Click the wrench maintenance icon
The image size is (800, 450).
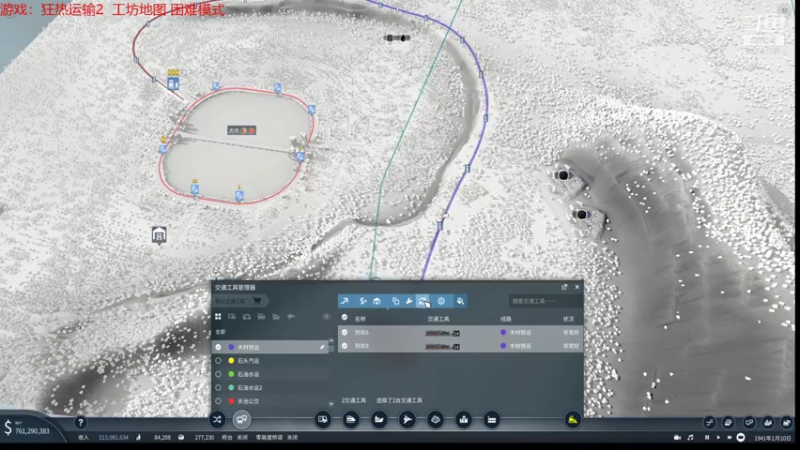point(409,301)
